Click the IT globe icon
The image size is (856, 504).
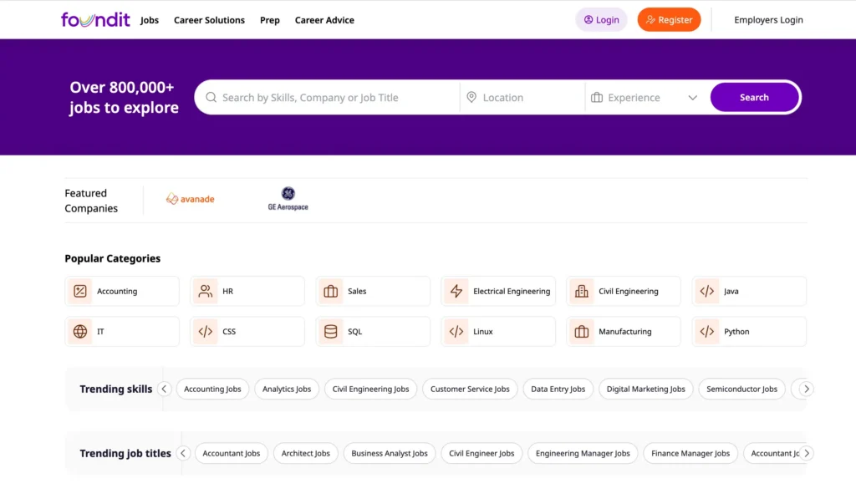tap(80, 332)
